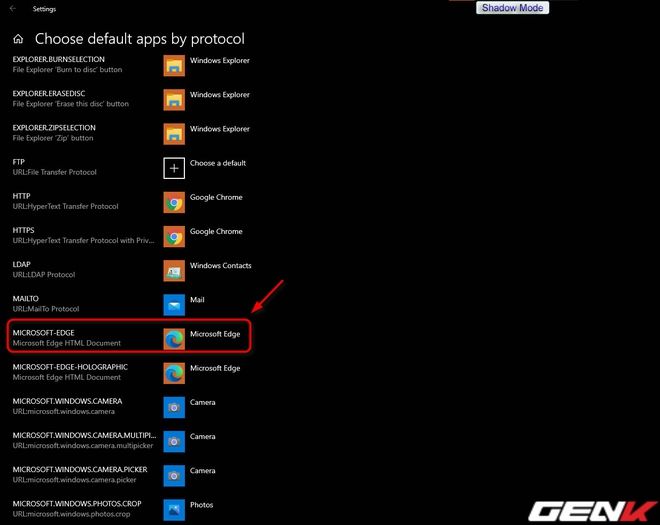The image size is (660, 525).
Task: Select 'URL:LDAP Protocol' description
Action: click(x=44, y=274)
